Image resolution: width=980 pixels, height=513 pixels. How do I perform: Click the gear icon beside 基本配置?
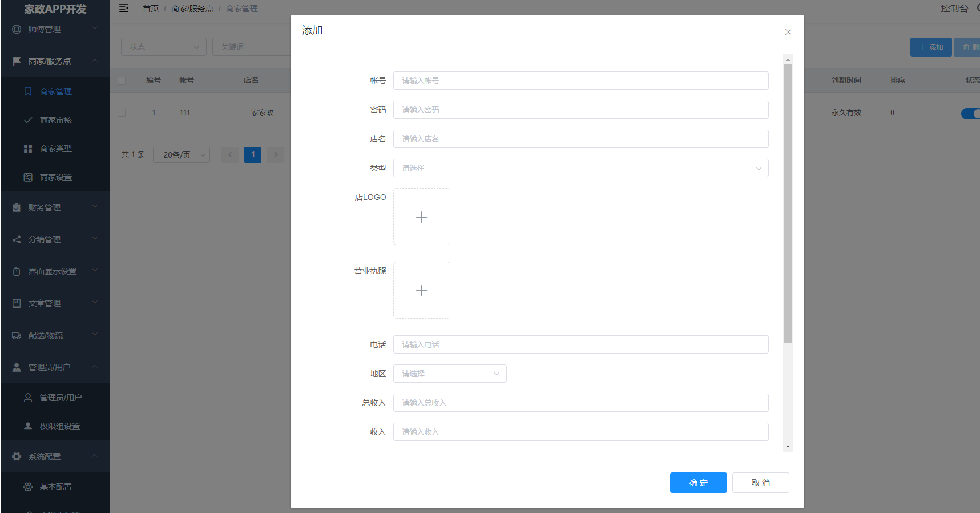(x=28, y=487)
